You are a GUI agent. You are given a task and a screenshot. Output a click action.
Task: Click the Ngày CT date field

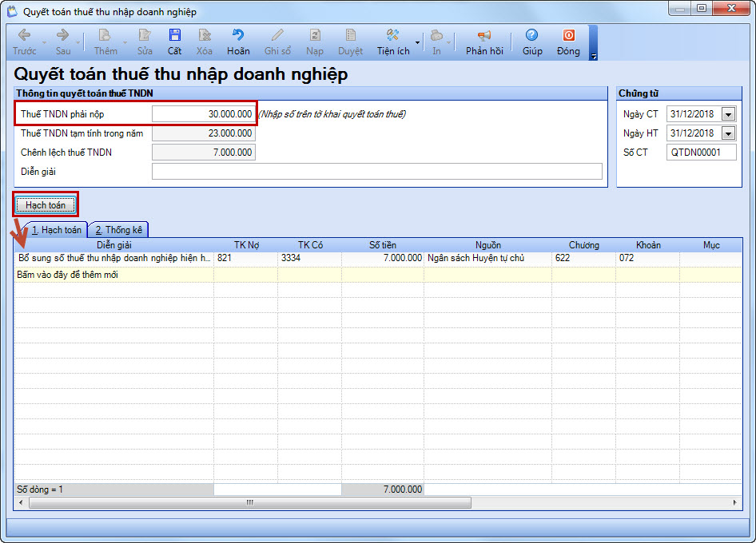pos(694,114)
